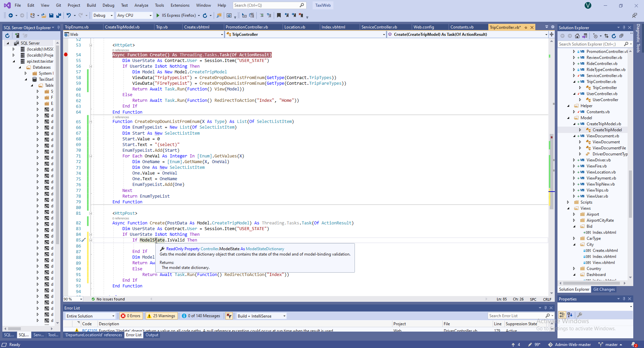Click the Search Solution Explorer field
Screen dimensions: 644x348
pos(590,44)
